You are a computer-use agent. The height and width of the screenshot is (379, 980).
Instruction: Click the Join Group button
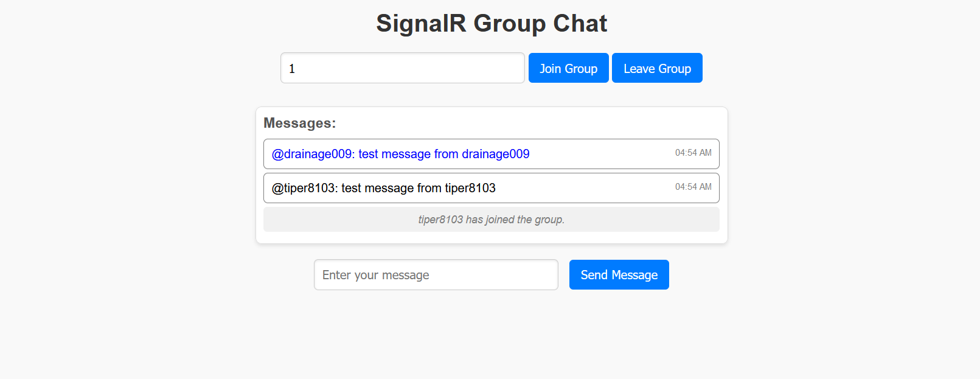pos(568,68)
